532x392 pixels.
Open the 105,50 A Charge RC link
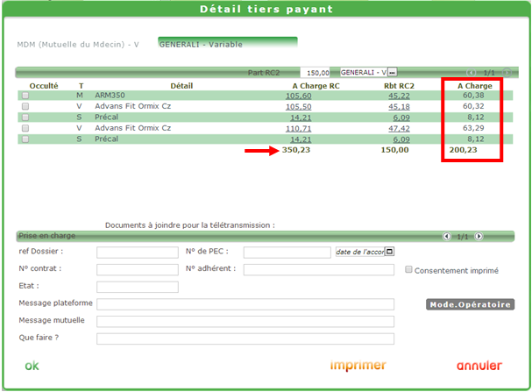click(298, 107)
